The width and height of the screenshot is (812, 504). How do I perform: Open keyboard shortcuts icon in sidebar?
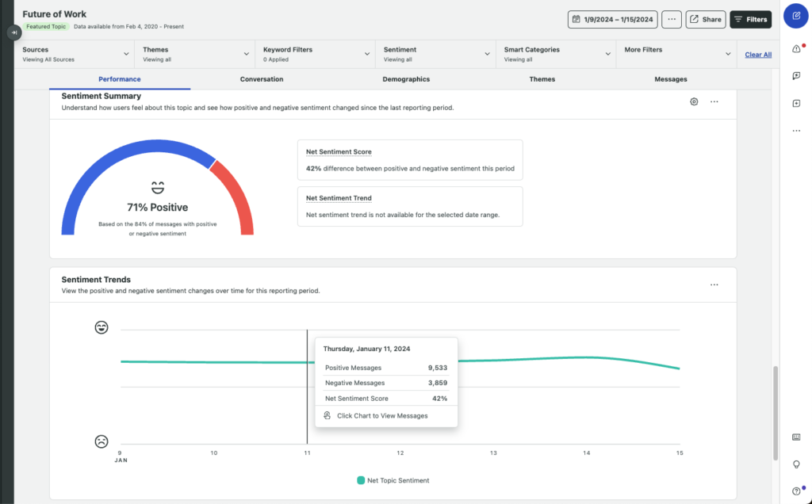pyautogui.click(x=796, y=437)
